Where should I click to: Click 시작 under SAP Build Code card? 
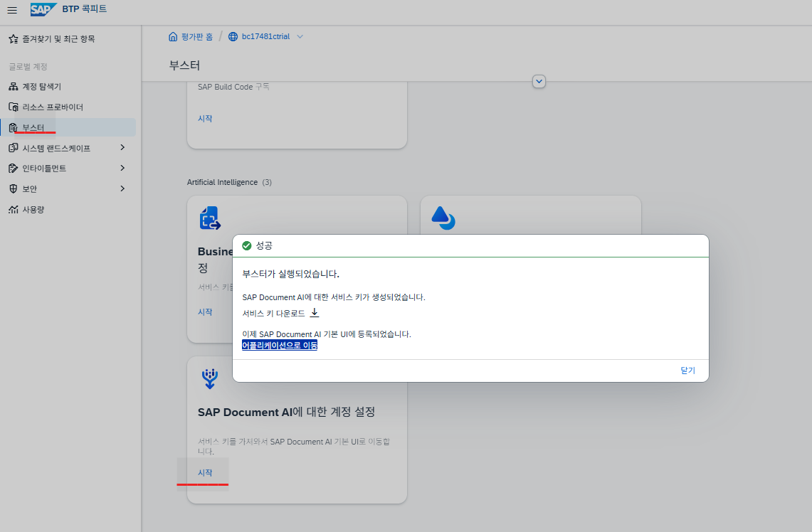tap(205, 119)
